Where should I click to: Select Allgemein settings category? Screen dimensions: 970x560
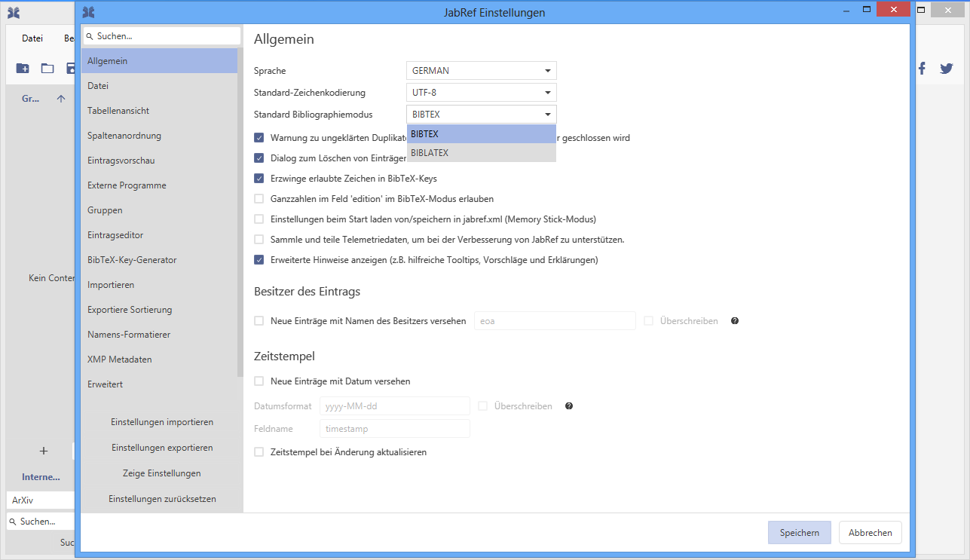click(160, 61)
